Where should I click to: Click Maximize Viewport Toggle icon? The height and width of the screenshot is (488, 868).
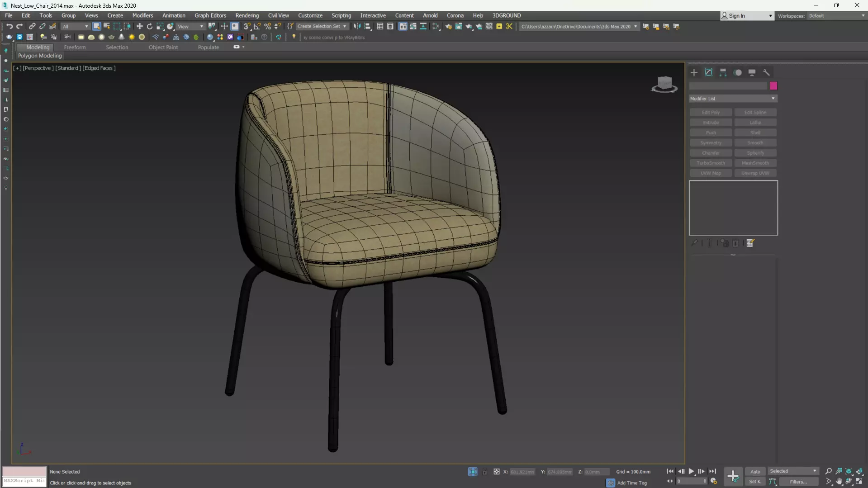859,482
